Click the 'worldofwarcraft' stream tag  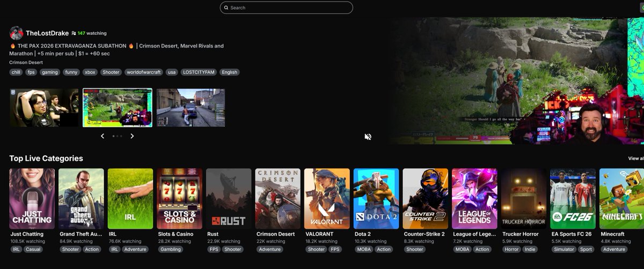click(x=143, y=72)
